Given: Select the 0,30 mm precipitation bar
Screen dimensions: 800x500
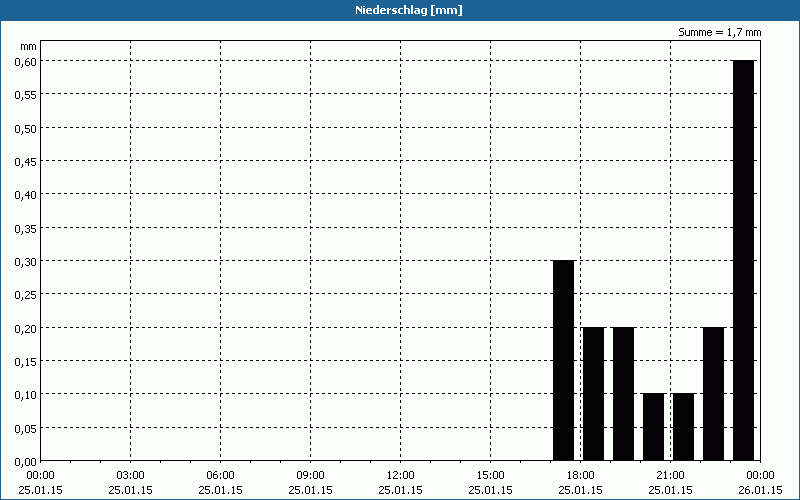Looking at the screenshot, I should click(564, 361).
